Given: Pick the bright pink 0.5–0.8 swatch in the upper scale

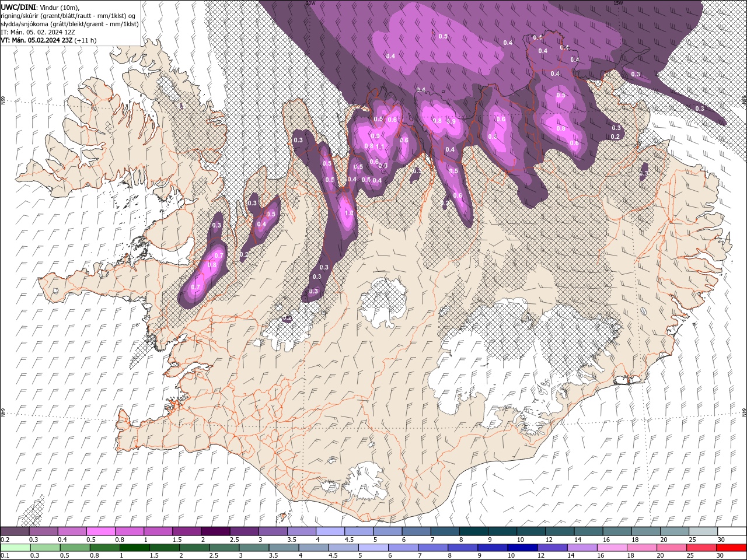Looking at the screenshot, I should [100, 531].
